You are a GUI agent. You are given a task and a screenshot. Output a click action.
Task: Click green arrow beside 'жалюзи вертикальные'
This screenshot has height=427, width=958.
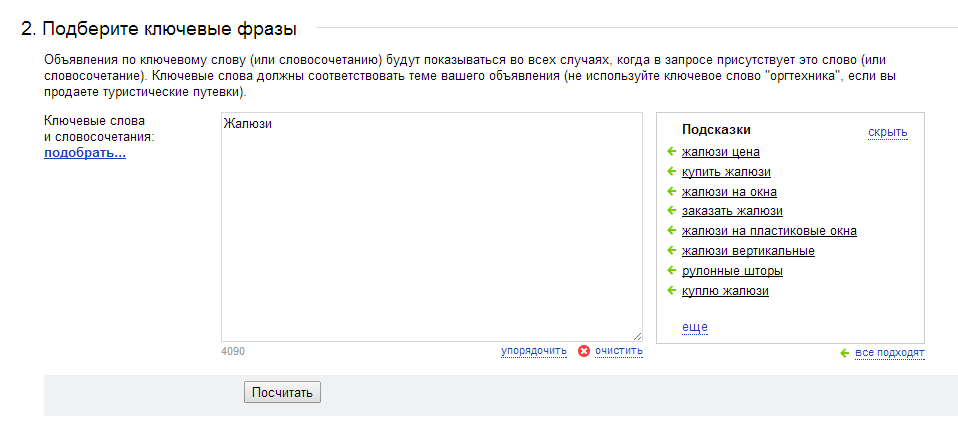(671, 250)
